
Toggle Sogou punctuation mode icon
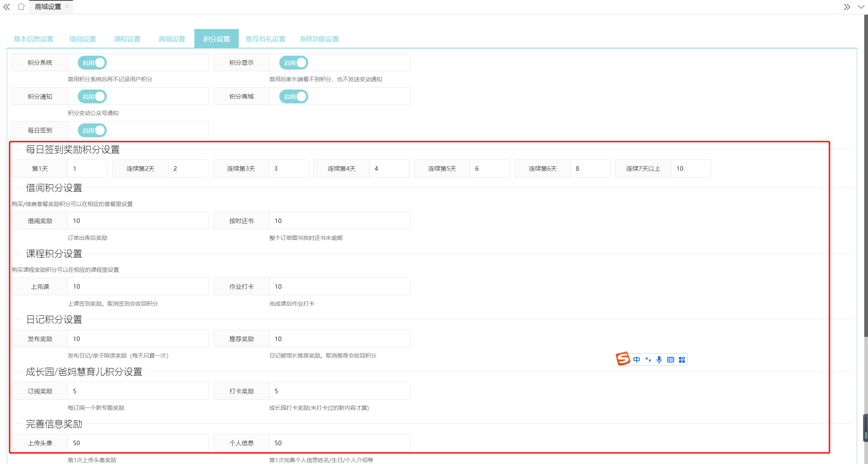pyautogui.click(x=648, y=359)
